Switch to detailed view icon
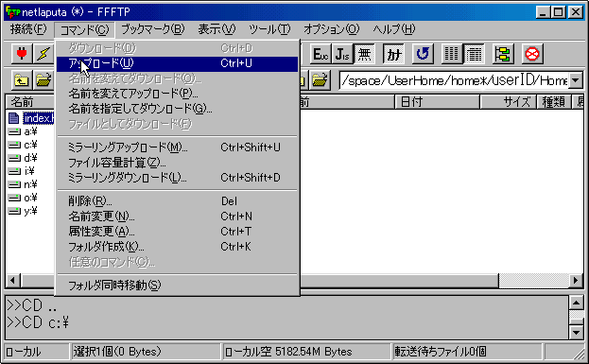This screenshot has width=589, height=364. pyautogui.click(x=474, y=54)
